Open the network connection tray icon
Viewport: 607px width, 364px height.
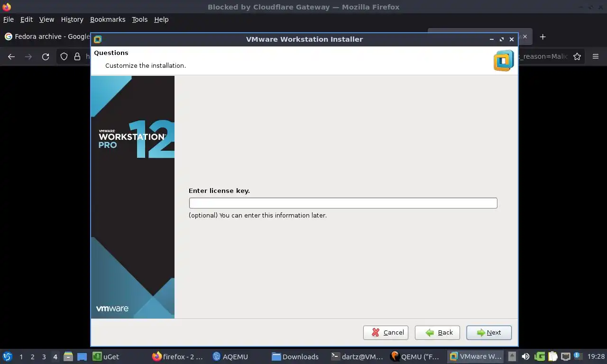(565, 356)
